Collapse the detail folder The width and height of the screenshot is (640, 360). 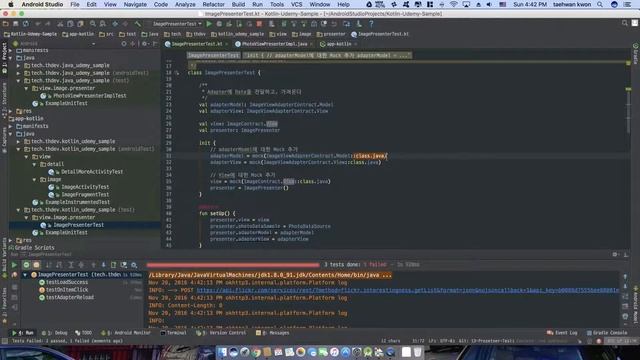point(34,164)
